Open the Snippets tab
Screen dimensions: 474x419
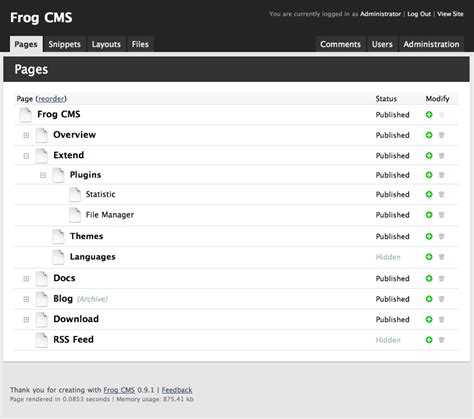click(65, 44)
